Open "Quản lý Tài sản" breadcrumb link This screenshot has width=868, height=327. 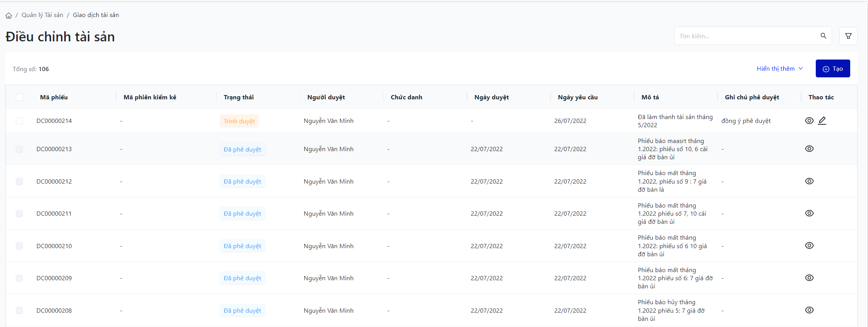pos(42,15)
